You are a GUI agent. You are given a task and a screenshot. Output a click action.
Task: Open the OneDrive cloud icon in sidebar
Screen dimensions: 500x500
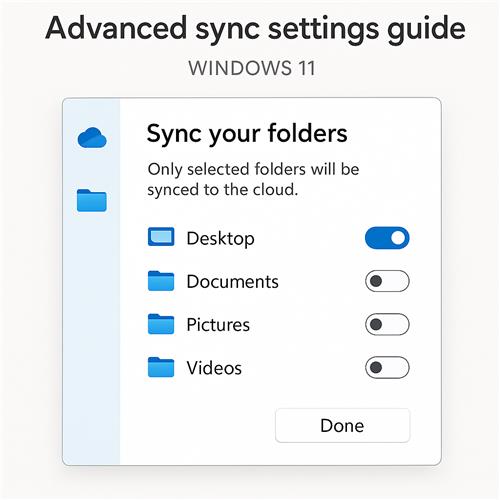click(x=92, y=138)
